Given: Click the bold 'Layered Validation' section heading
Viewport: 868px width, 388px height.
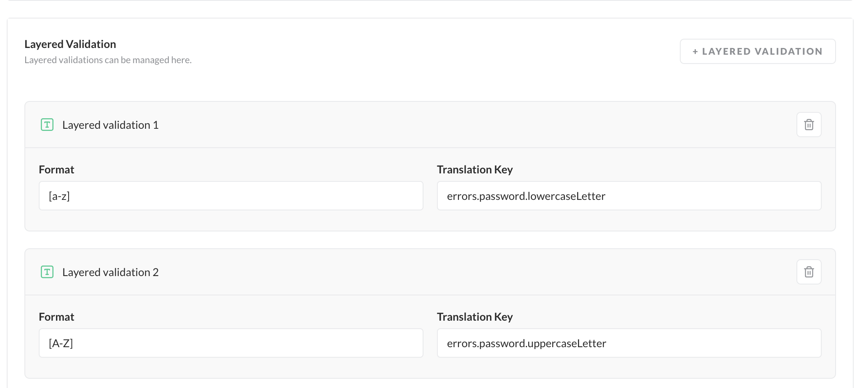Looking at the screenshot, I should (70, 44).
